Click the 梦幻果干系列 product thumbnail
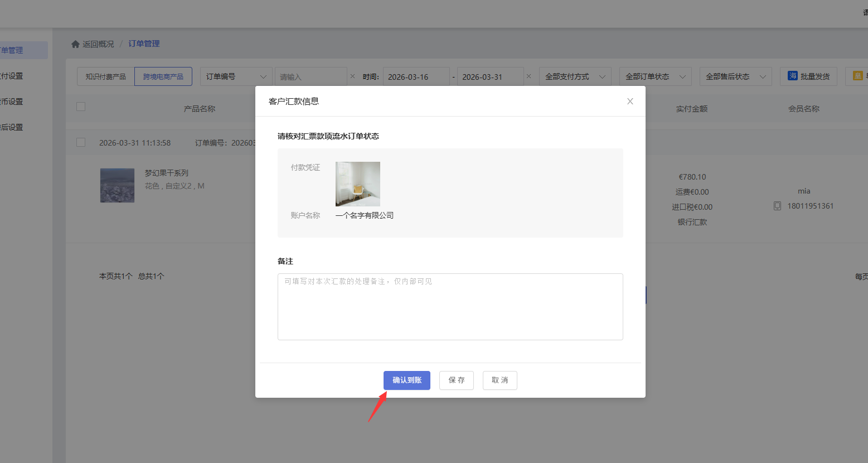Screen dimensions: 868x463 pyautogui.click(x=117, y=185)
